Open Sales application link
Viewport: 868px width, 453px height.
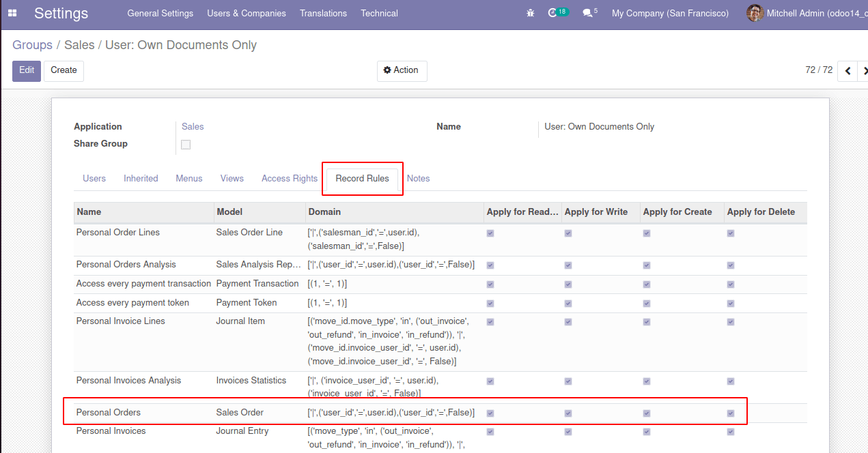[193, 127]
